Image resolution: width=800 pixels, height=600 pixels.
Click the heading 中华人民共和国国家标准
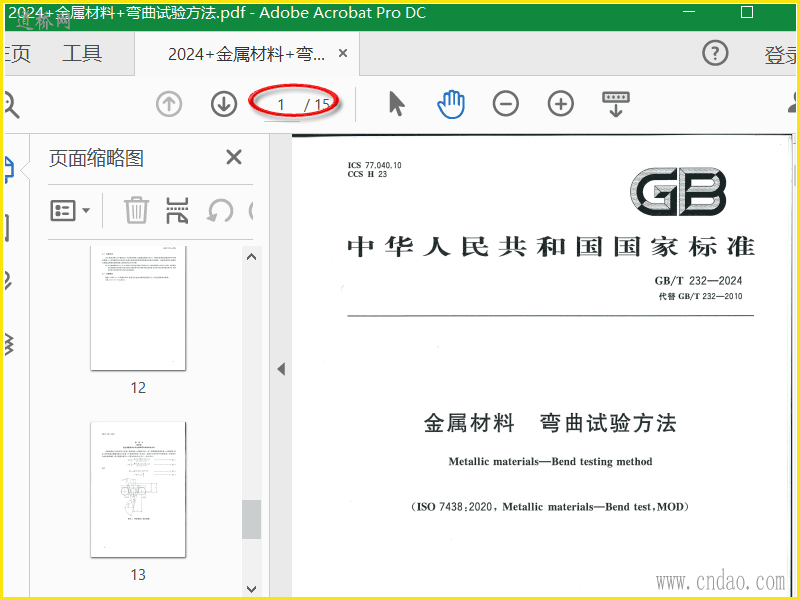(551, 247)
